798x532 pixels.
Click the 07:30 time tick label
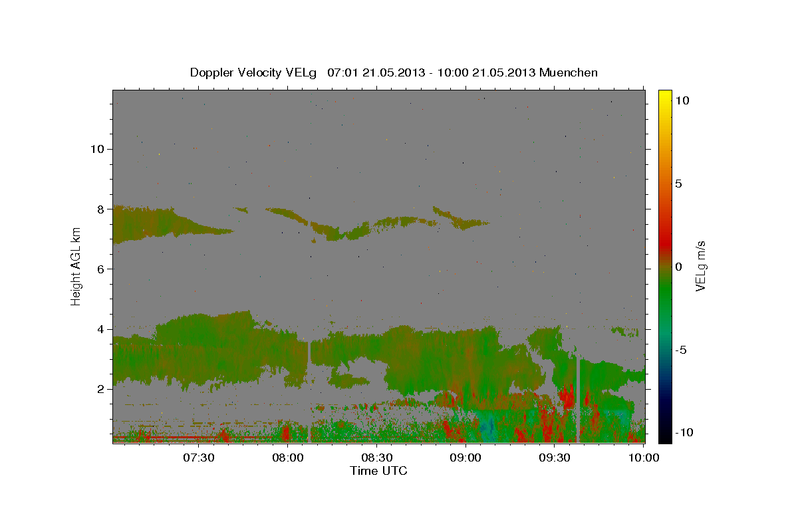tap(199, 458)
